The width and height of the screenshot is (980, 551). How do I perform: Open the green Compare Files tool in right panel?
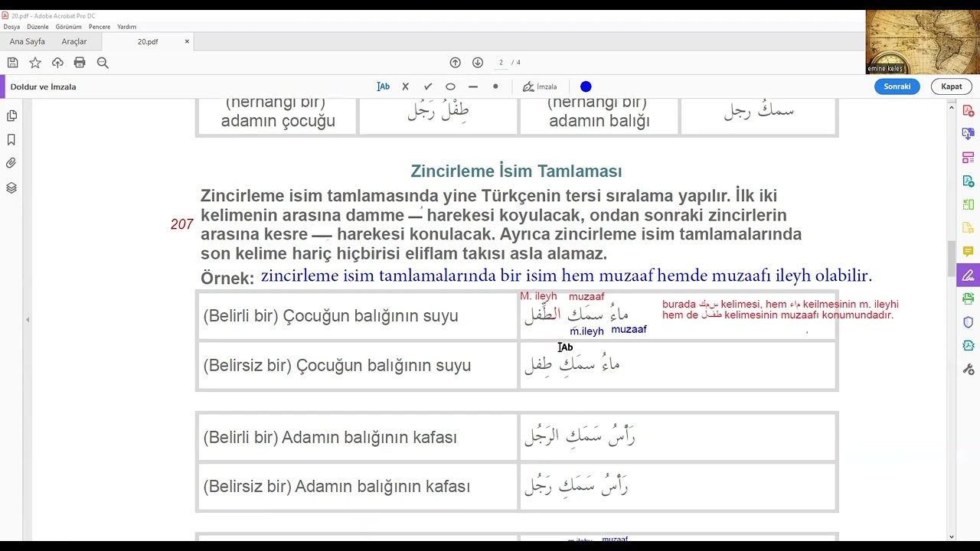tap(969, 205)
